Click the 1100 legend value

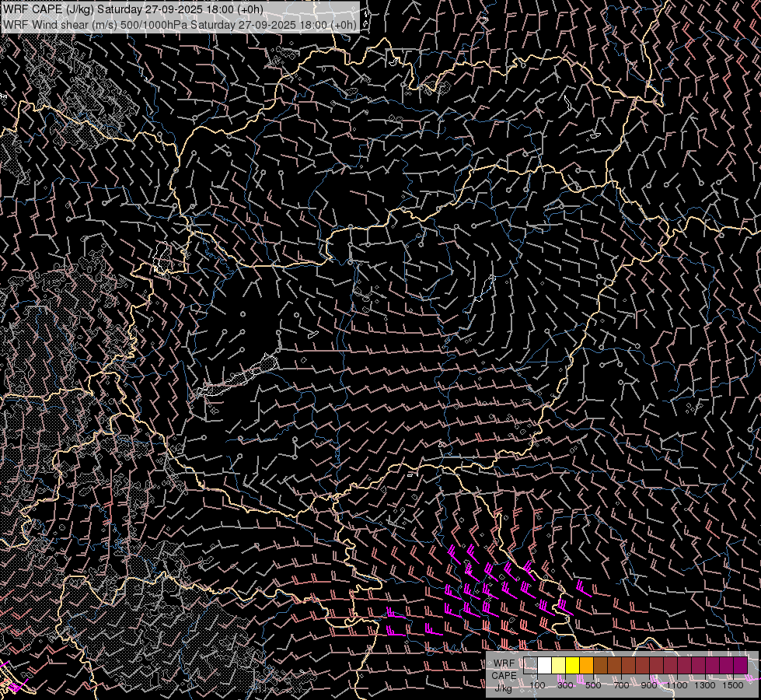tap(676, 685)
